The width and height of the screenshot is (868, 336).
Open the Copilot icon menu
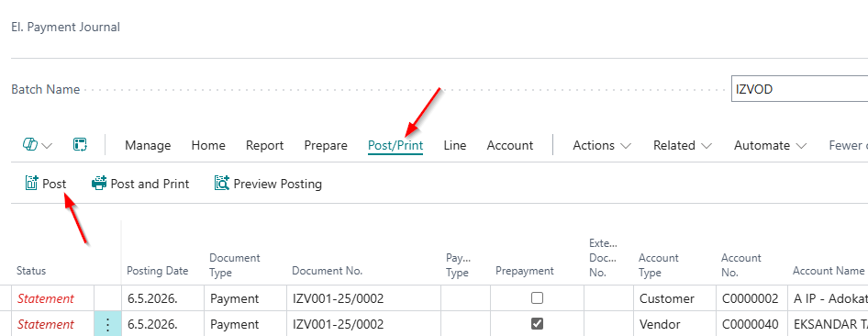coord(29,145)
